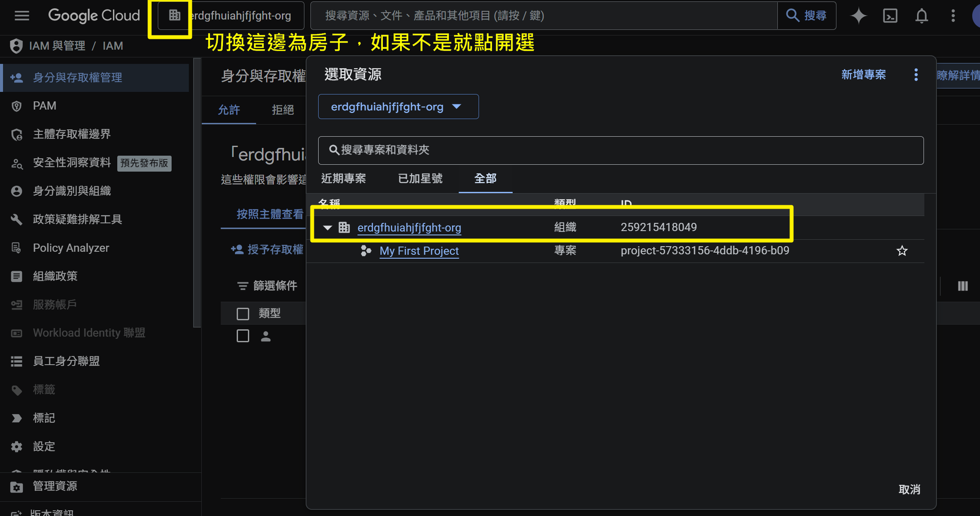Open the organization picker building icon

(x=175, y=15)
